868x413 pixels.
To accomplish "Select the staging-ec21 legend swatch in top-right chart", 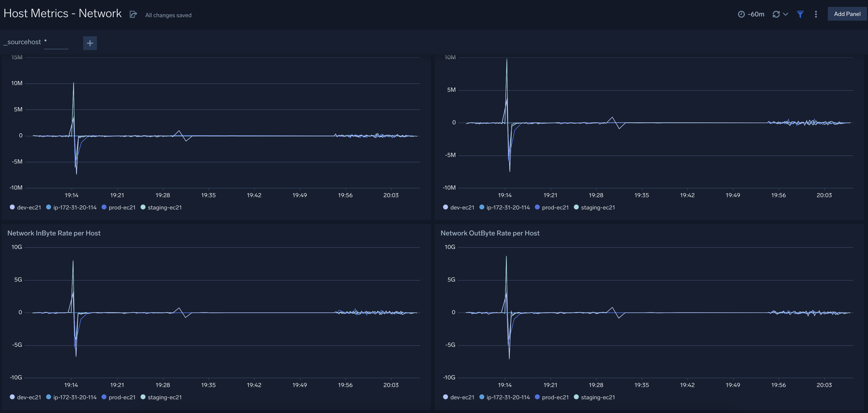I will 576,207.
